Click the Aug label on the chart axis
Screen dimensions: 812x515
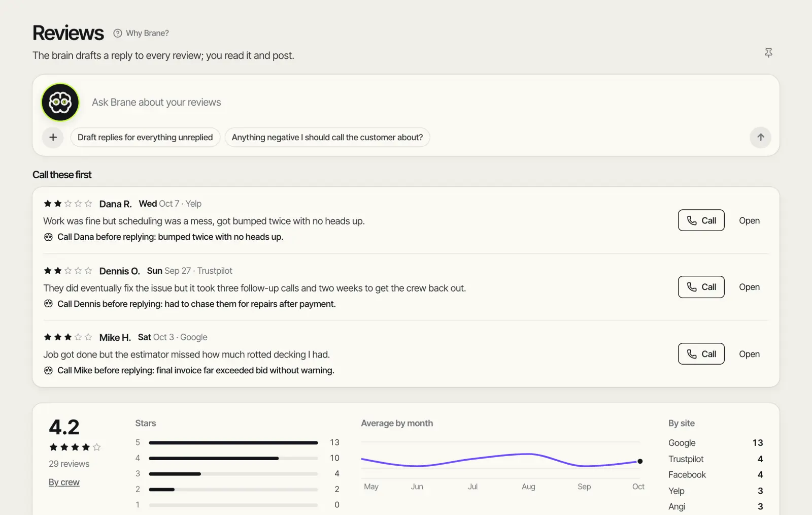click(x=528, y=487)
